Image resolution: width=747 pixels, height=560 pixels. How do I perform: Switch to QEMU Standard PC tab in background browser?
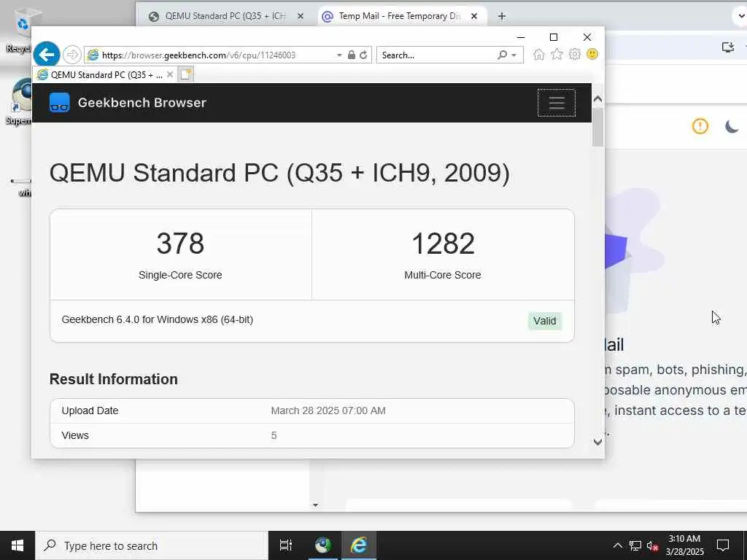pyautogui.click(x=225, y=16)
